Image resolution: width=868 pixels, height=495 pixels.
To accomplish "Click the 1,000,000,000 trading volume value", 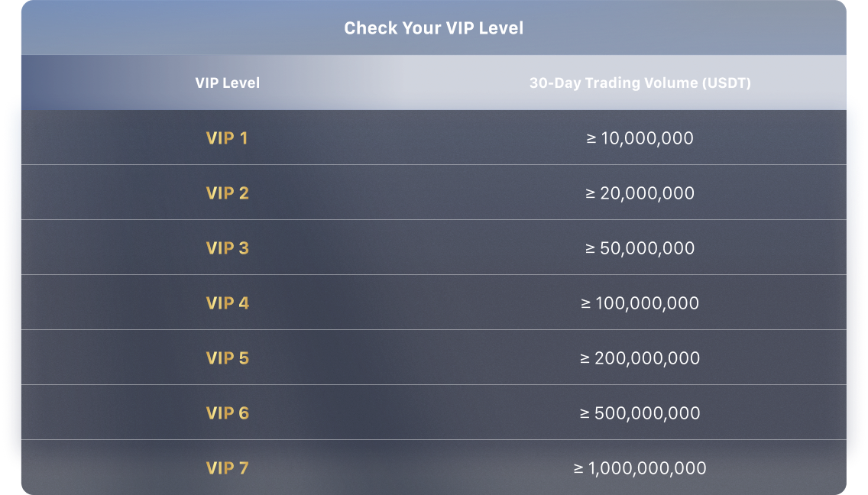I will click(647, 468).
